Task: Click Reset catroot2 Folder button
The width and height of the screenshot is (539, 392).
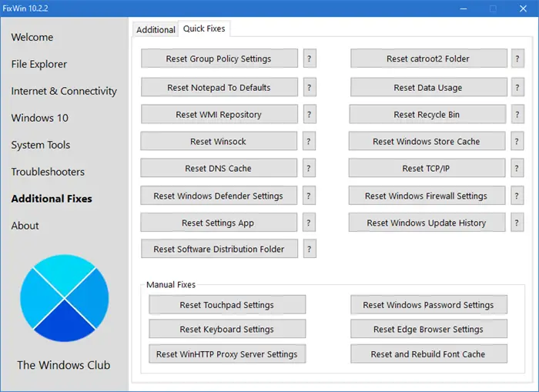Action: click(429, 59)
